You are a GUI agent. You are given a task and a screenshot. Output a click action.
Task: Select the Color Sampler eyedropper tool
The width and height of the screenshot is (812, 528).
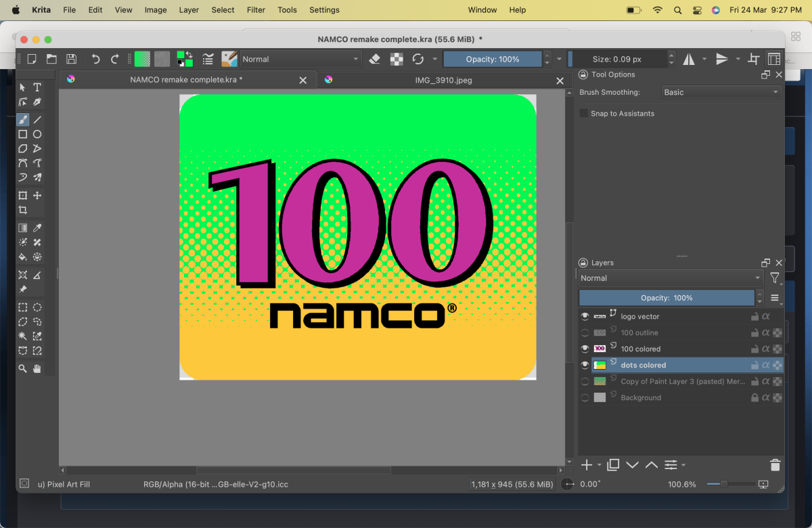pyautogui.click(x=37, y=228)
